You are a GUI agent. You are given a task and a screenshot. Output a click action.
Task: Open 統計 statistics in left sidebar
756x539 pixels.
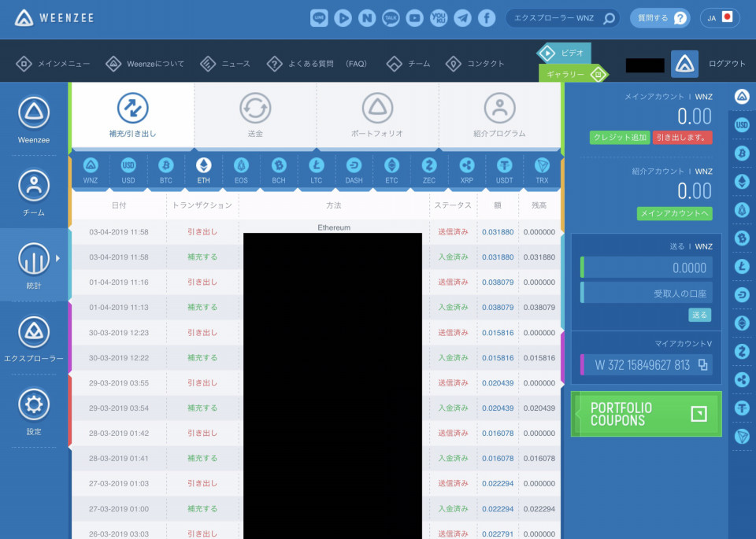click(x=34, y=265)
